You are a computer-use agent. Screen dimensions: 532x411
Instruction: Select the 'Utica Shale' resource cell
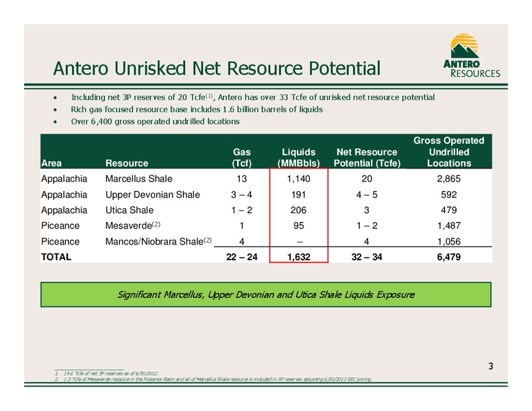pyautogui.click(x=130, y=210)
